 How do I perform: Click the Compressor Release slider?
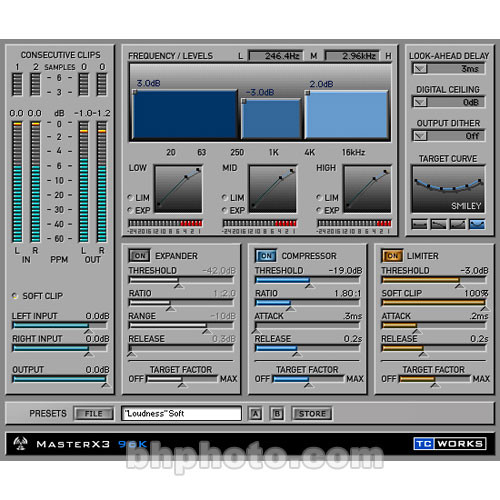pos(308,348)
